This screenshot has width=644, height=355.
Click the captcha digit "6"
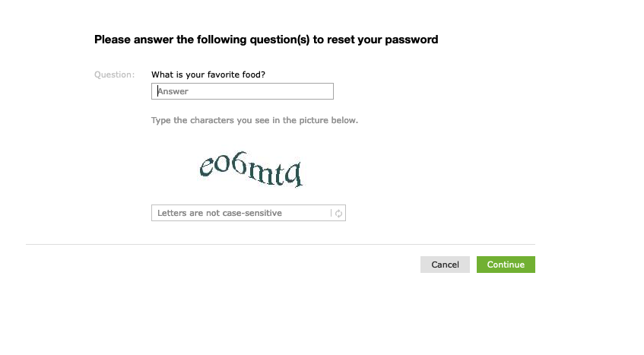[239, 165]
